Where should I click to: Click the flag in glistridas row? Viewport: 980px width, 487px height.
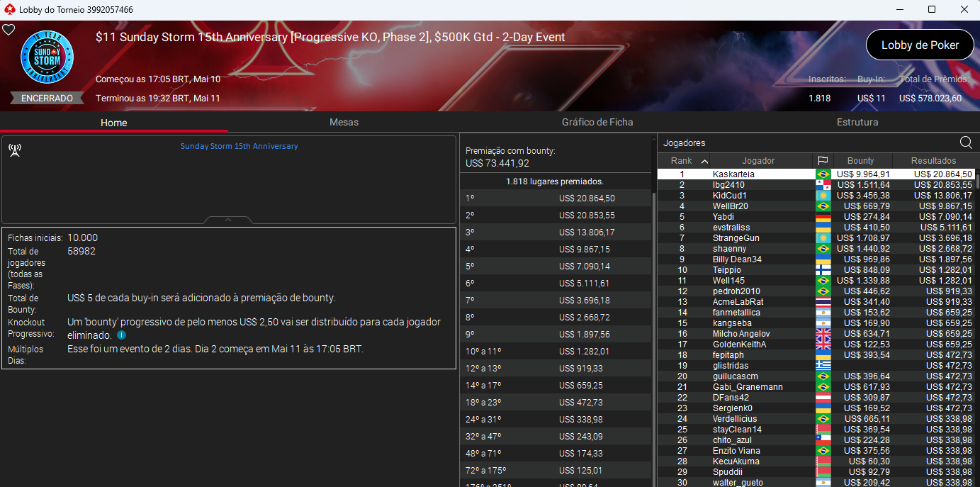pyautogui.click(x=823, y=366)
